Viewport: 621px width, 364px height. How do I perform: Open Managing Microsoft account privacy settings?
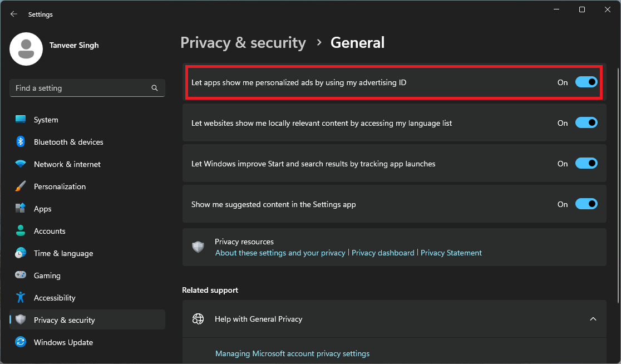tap(292, 353)
